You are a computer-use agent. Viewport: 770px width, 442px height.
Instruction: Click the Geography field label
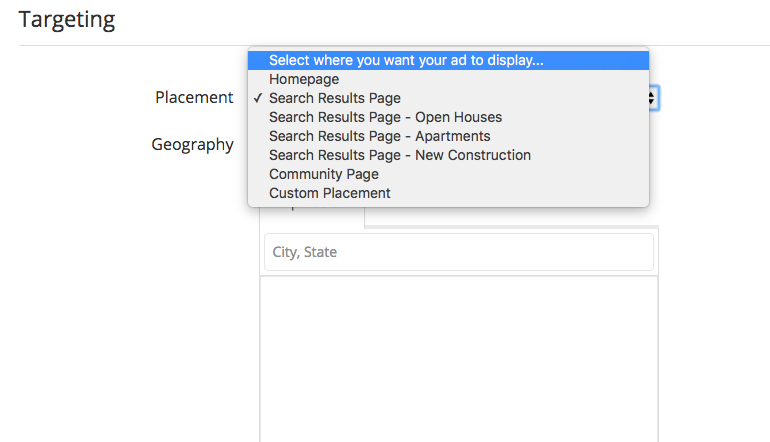point(192,145)
